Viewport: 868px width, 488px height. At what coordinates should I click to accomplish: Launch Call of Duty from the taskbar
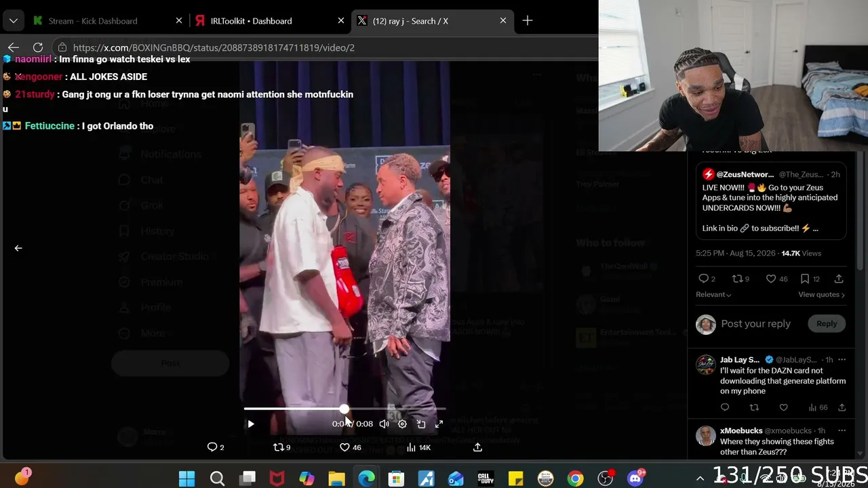486,479
